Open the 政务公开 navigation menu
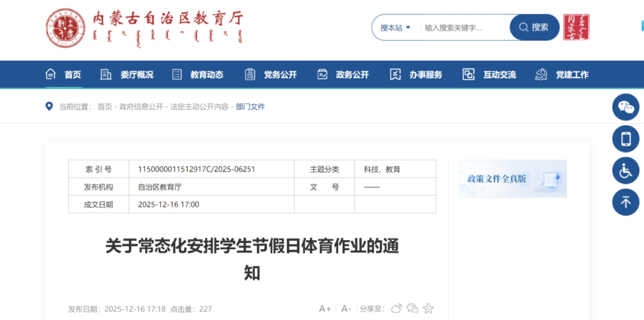The width and height of the screenshot is (644, 320). coord(343,74)
